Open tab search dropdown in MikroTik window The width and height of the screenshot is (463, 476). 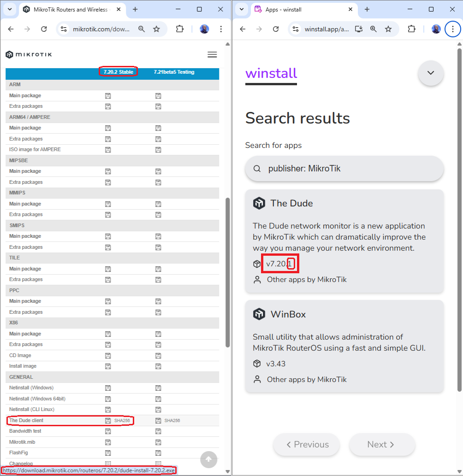tap(11, 9)
